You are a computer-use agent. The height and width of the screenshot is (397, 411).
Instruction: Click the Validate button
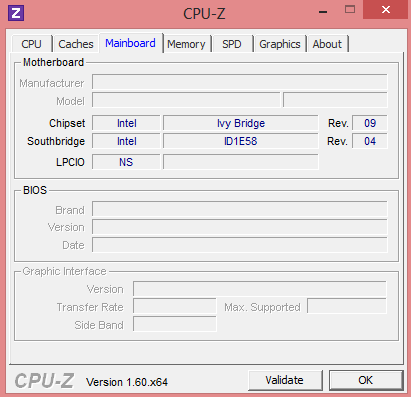pos(285,380)
